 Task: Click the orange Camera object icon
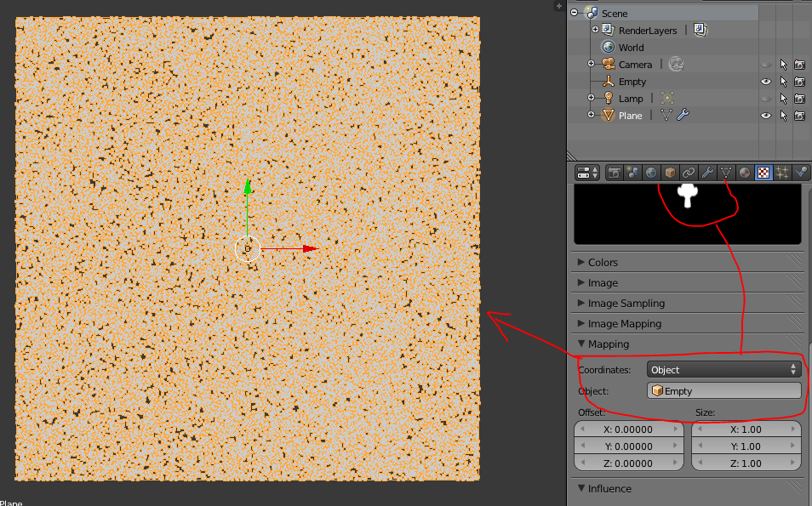pyautogui.click(x=608, y=64)
